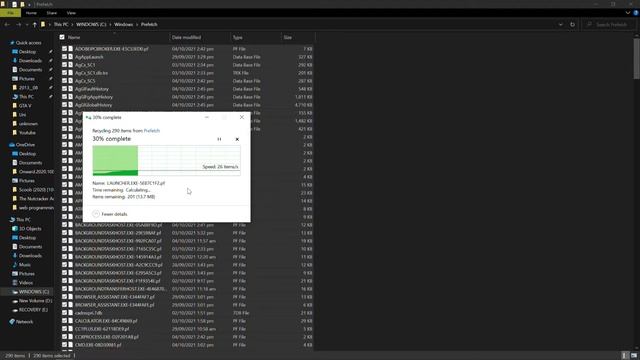Go up one folder level

(34, 24)
